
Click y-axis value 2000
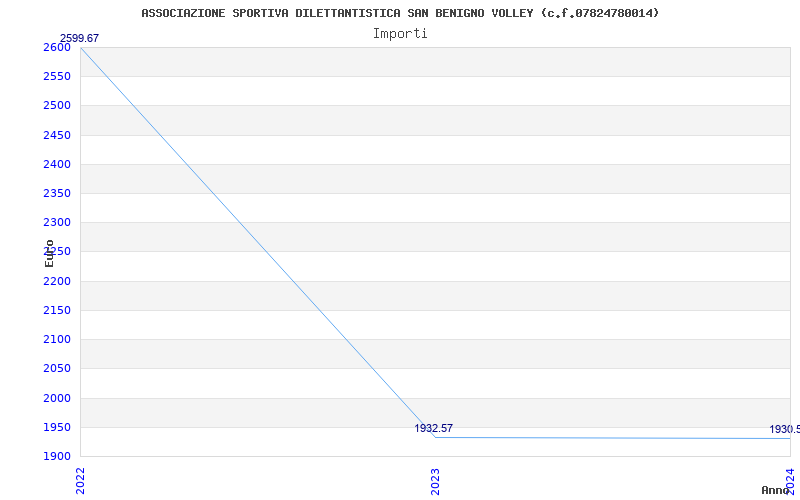click(x=57, y=398)
